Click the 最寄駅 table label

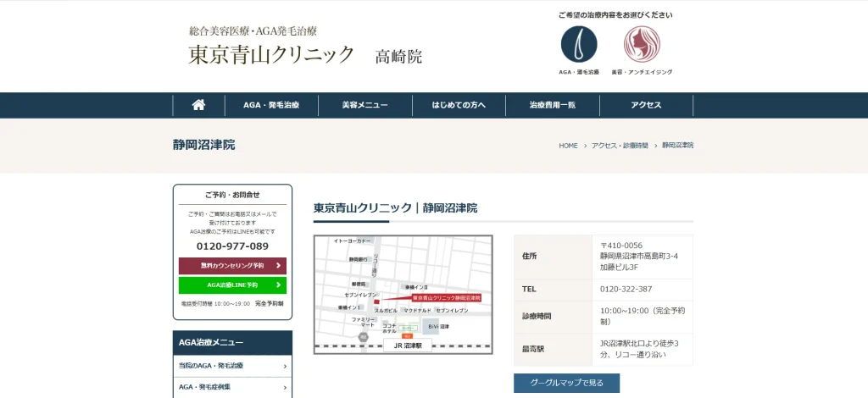click(532, 350)
